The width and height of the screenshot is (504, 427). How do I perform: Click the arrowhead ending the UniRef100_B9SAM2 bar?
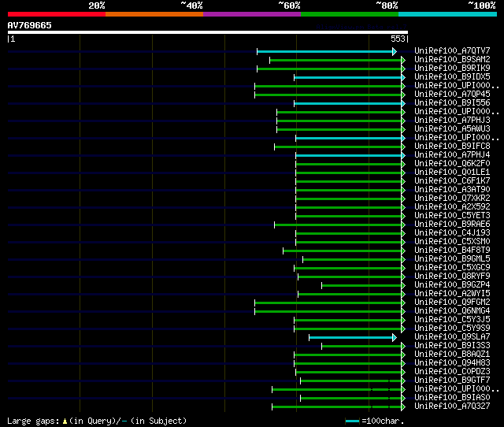pos(403,60)
